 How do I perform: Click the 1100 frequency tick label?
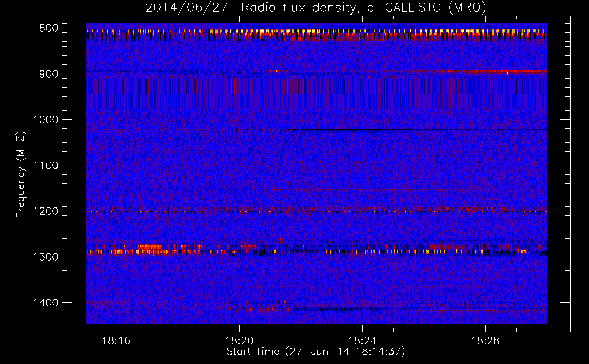(x=46, y=166)
